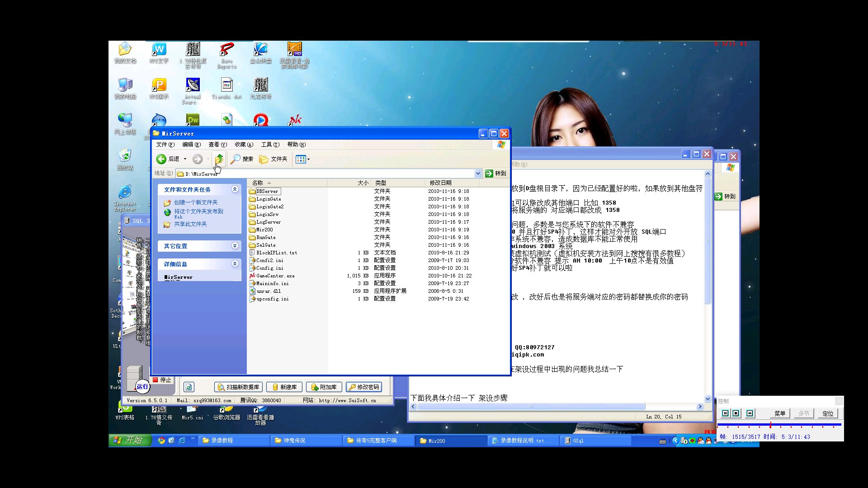This screenshot has height=488, width=868.
Task: Toggle the 文件夹 folders pane
Action: pos(274,159)
